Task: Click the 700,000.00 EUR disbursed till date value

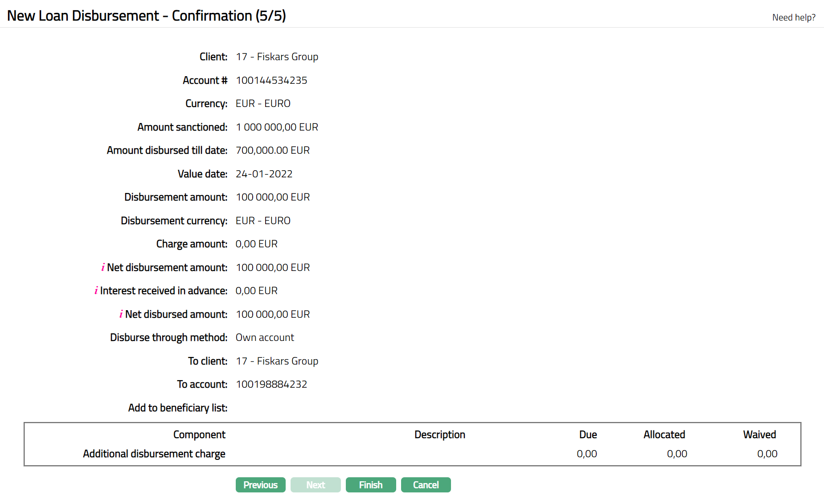Action: click(x=272, y=150)
